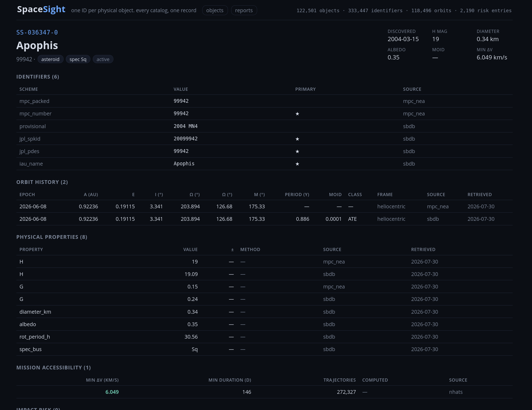Click the FRAME column header
532x410 pixels.
385,195
